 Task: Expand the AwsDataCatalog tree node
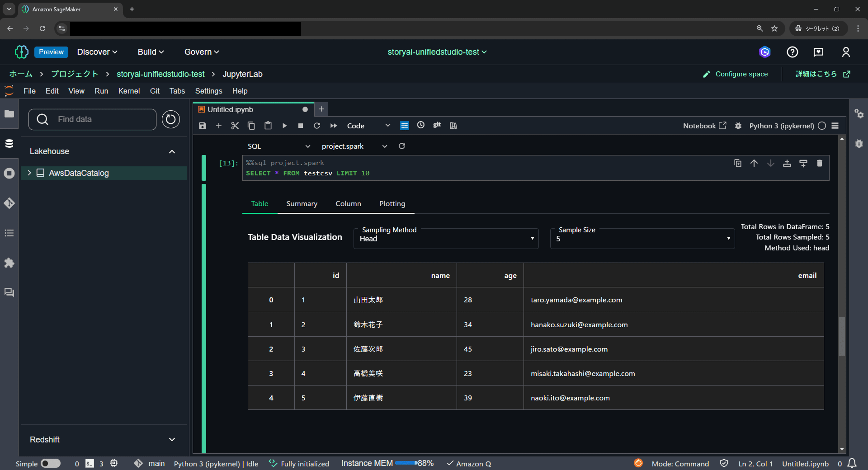[29, 173]
